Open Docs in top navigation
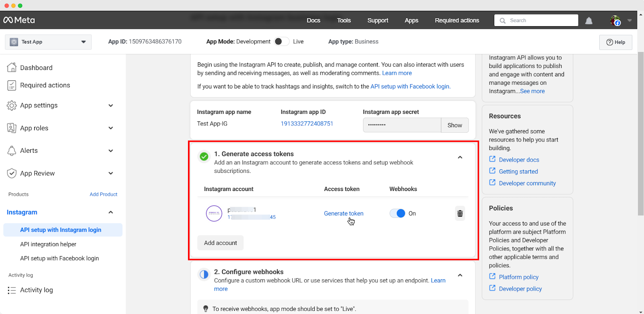The image size is (644, 314). 314,21
